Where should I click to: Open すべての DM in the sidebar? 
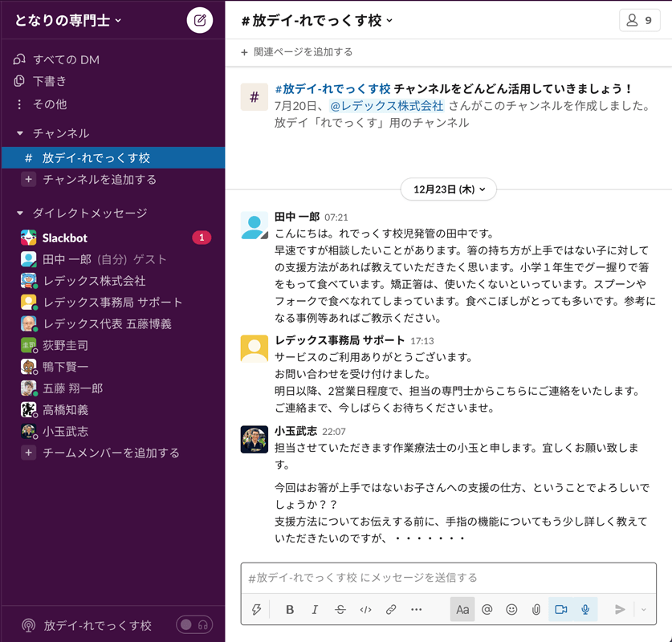66,59
